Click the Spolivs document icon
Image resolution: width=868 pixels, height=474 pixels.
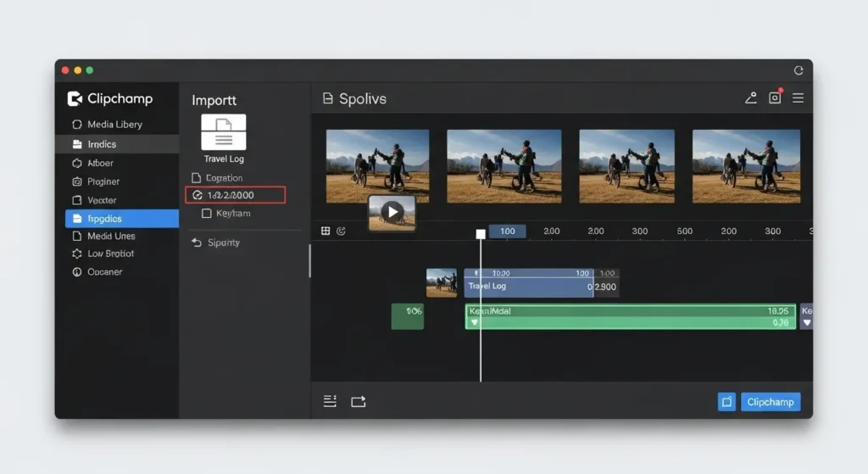pos(328,98)
